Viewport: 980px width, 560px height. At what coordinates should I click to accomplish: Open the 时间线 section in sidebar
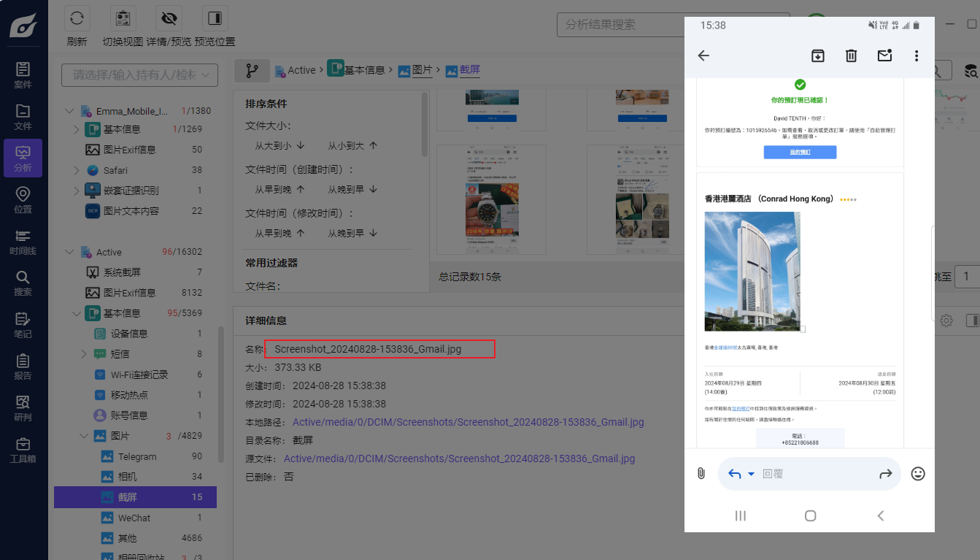(x=23, y=242)
